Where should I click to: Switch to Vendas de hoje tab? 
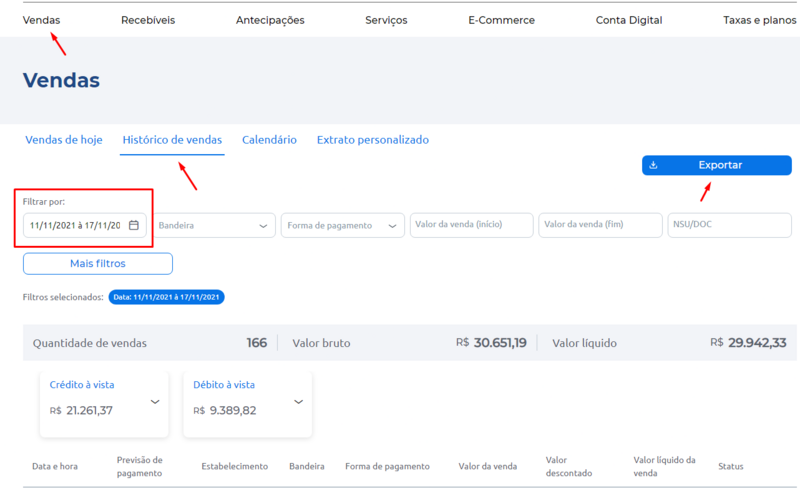pyautogui.click(x=64, y=140)
